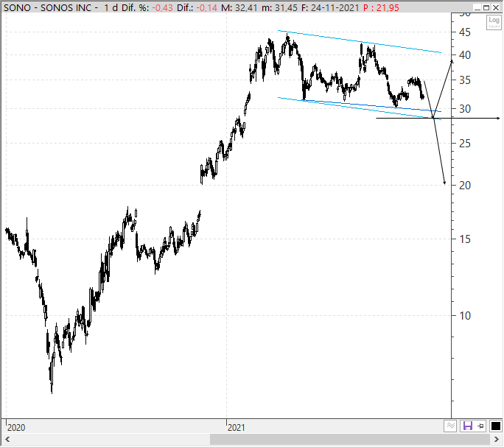Open the black color swatch

click(x=495, y=426)
